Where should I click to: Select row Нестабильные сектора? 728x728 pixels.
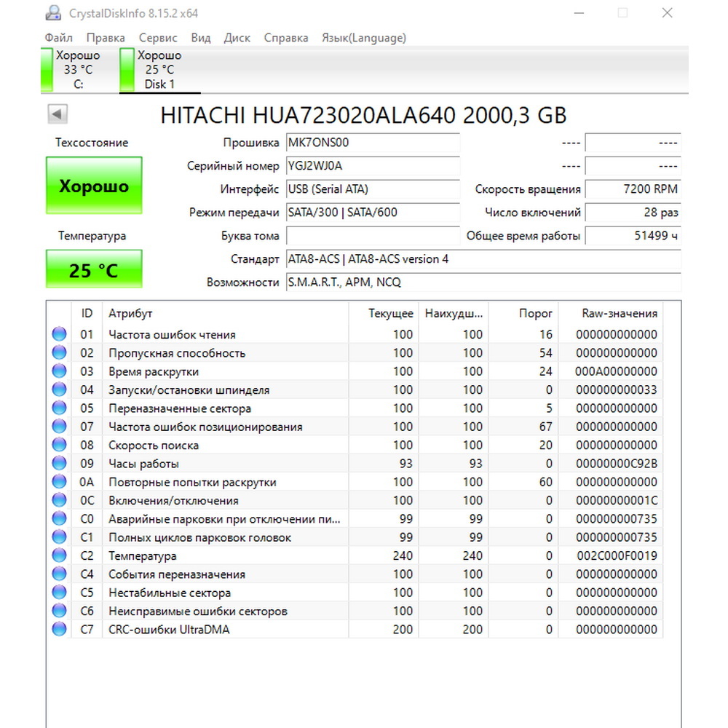tap(355, 593)
